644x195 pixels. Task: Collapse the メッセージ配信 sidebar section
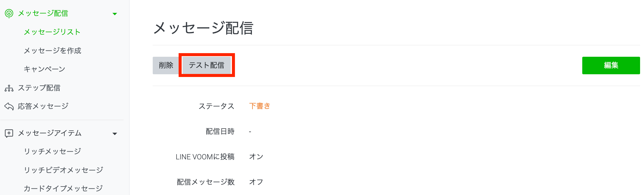click(x=115, y=14)
